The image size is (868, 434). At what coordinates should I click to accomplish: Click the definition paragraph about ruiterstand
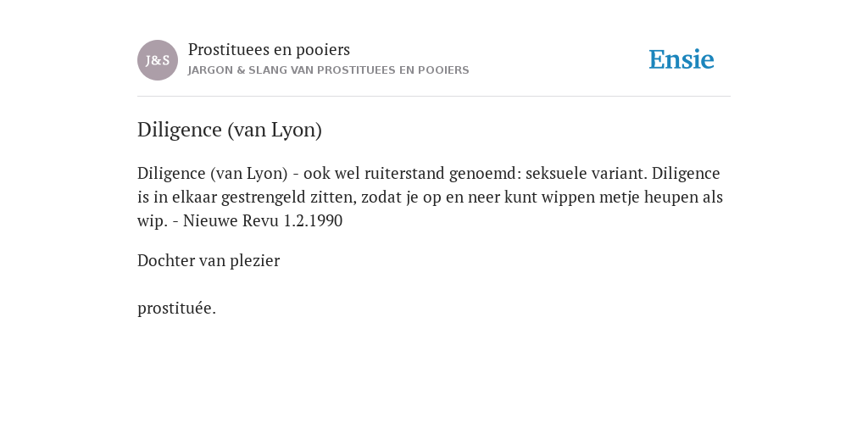tap(430, 197)
